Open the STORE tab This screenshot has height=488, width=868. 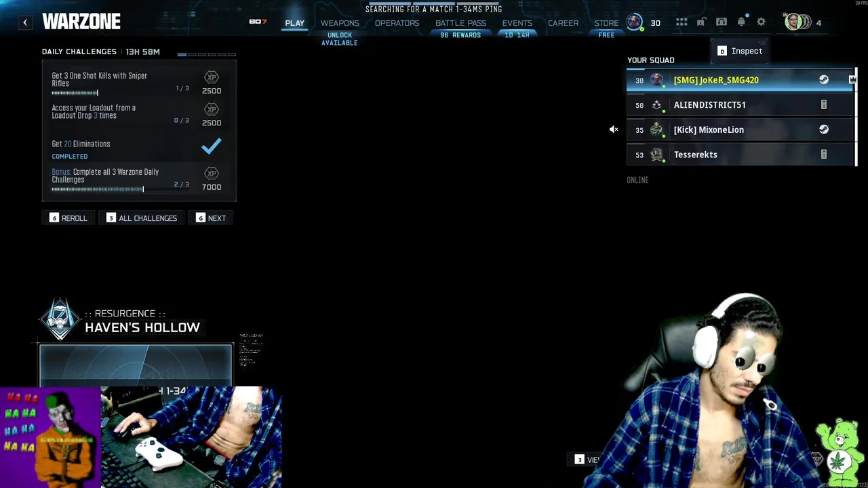[606, 23]
